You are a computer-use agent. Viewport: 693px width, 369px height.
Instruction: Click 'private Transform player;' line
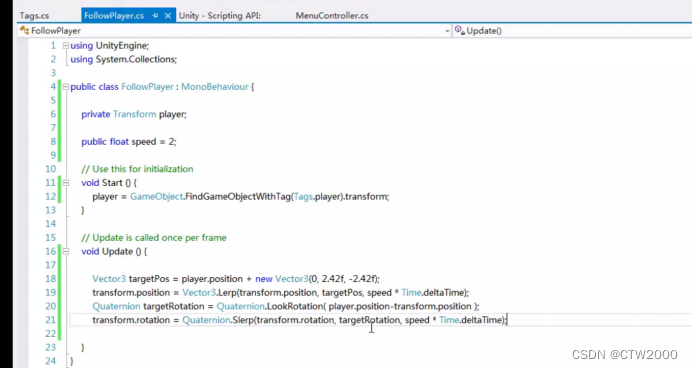134,114
